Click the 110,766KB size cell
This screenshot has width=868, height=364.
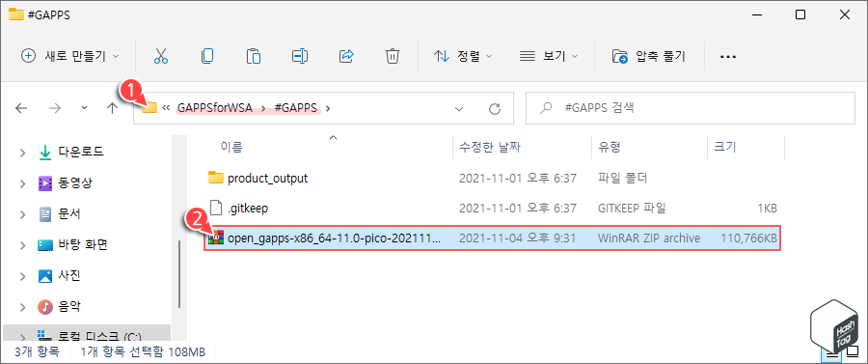click(748, 238)
